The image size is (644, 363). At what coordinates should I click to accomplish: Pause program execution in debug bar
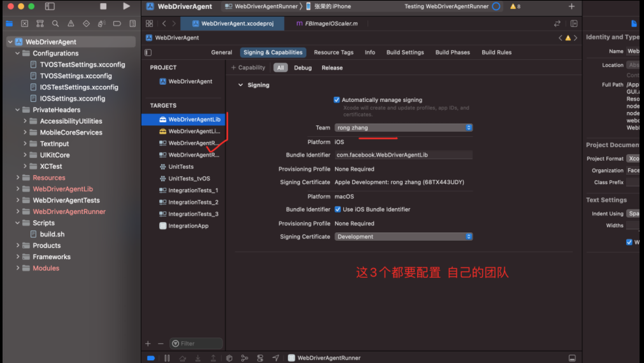coord(167,358)
